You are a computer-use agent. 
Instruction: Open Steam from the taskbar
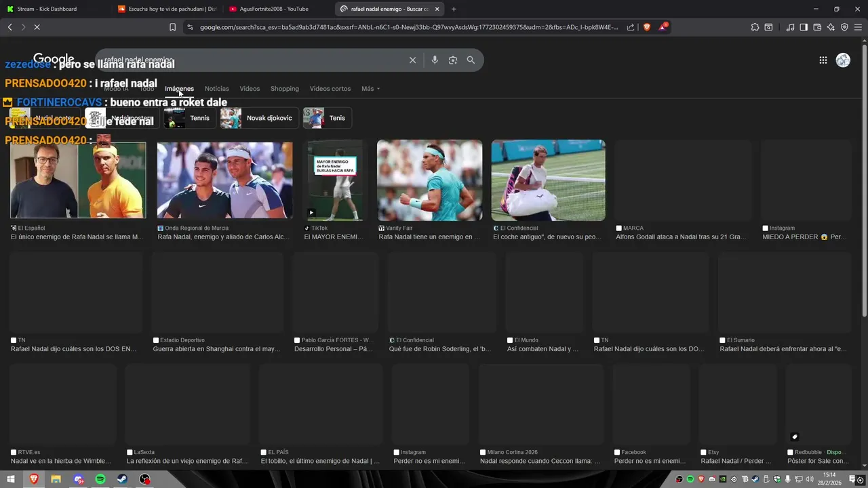(x=123, y=479)
